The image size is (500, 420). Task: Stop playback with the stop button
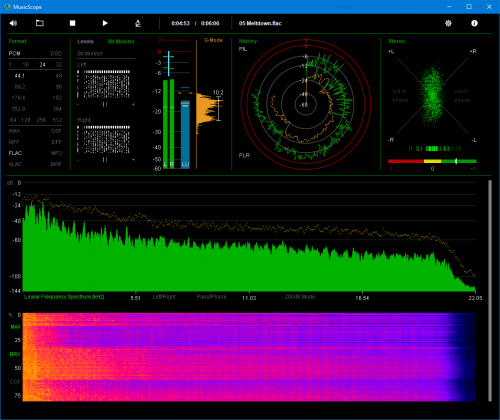click(x=72, y=23)
